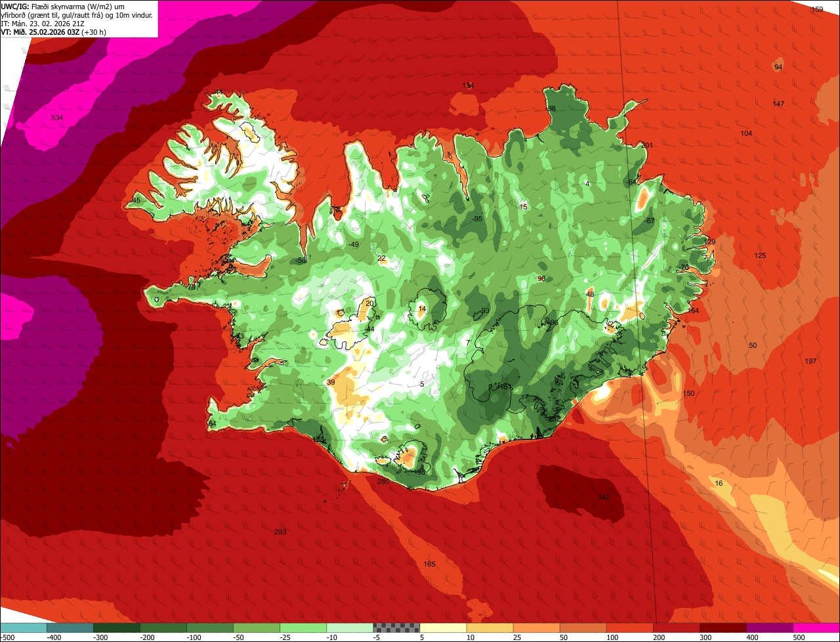Click the '22' value on the map

pyautogui.click(x=381, y=258)
